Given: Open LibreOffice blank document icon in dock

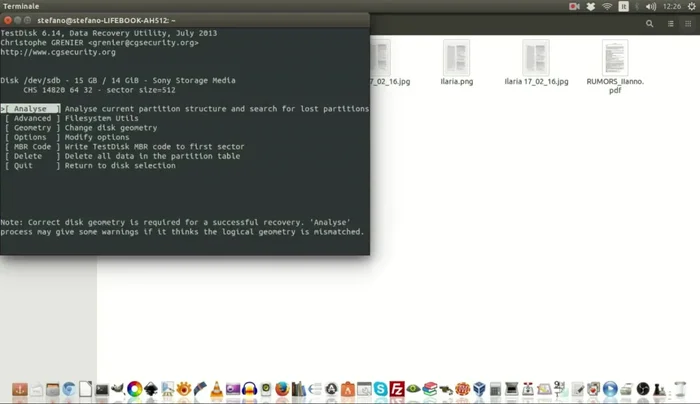Looking at the screenshot, I should [x=85, y=389].
